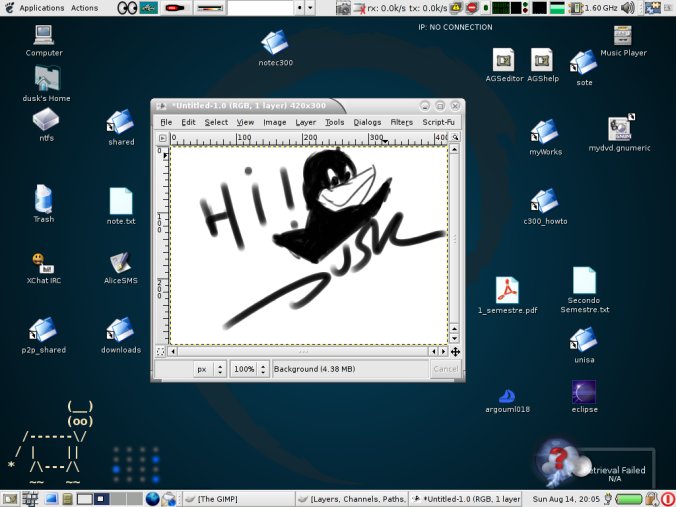Click vertical scrollbar up arrow in GIMP
Image resolution: width=676 pixels, height=507 pixels.
coord(454,149)
